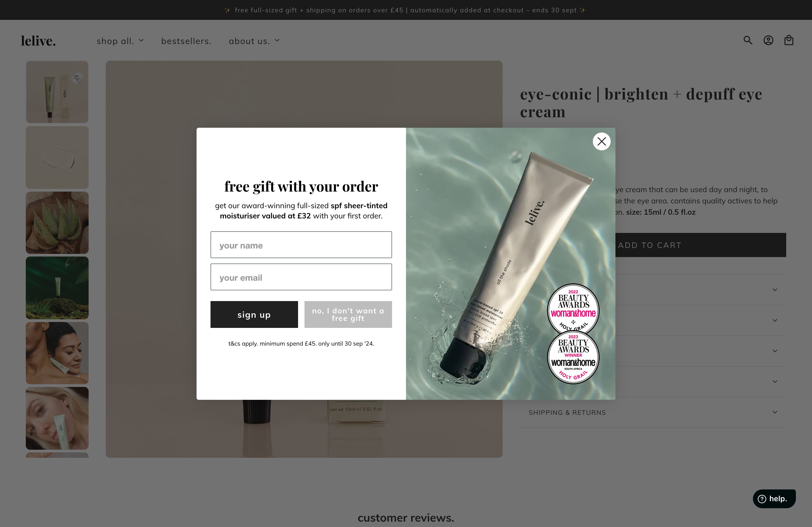812x527 pixels.
Task: Open the shopping bag cart icon
Action: (789, 40)
